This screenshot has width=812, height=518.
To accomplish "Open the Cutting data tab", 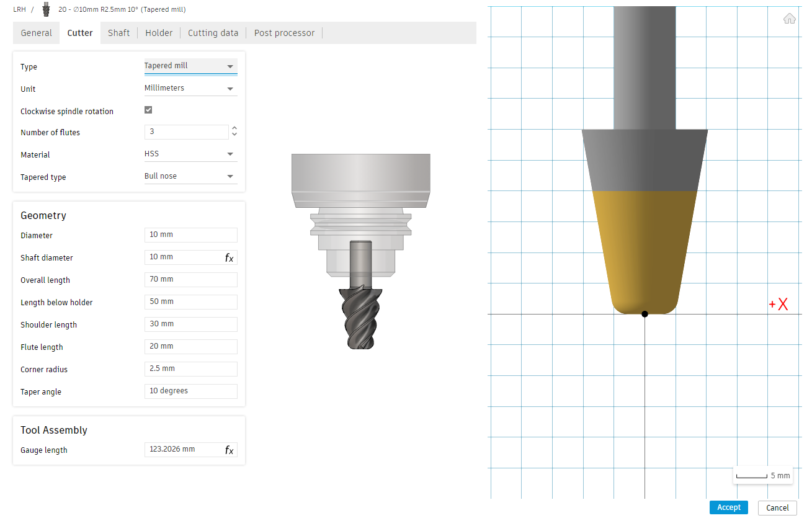I will (x=213, y=32).
